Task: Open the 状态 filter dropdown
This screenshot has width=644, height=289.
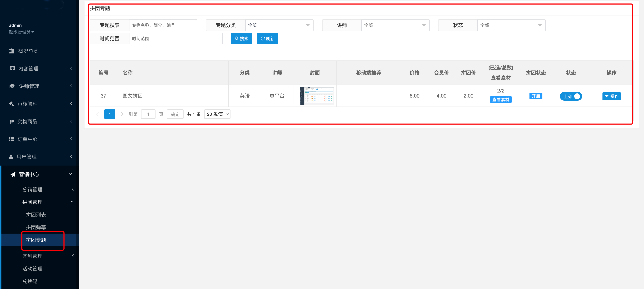Action: click(x=511, y=25)
